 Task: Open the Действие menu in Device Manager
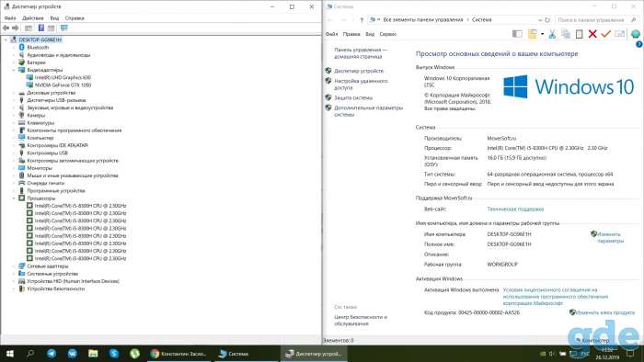(33, 18)
